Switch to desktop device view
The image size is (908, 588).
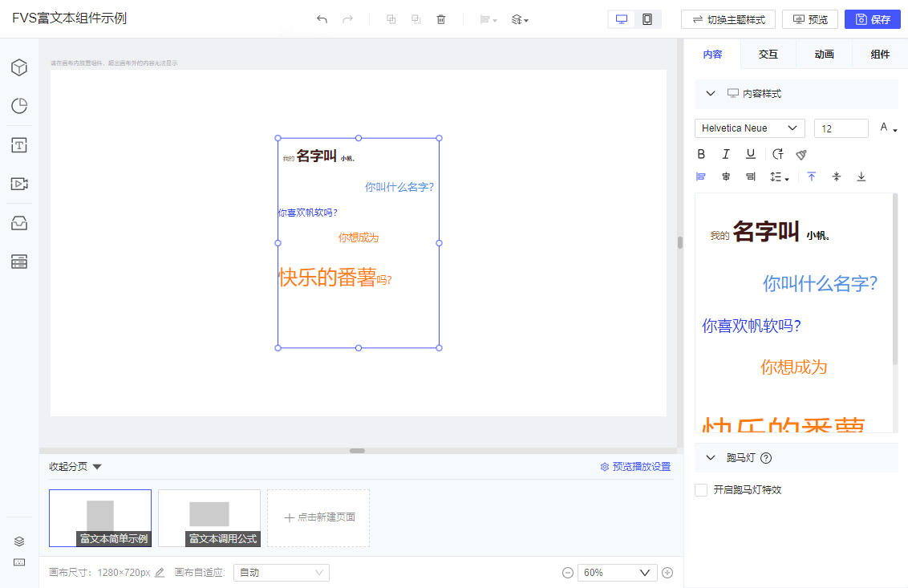[622, 19]
